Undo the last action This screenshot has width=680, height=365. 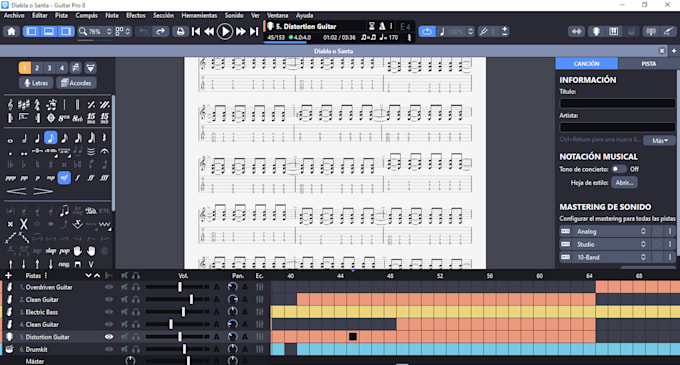pos(143,31)
